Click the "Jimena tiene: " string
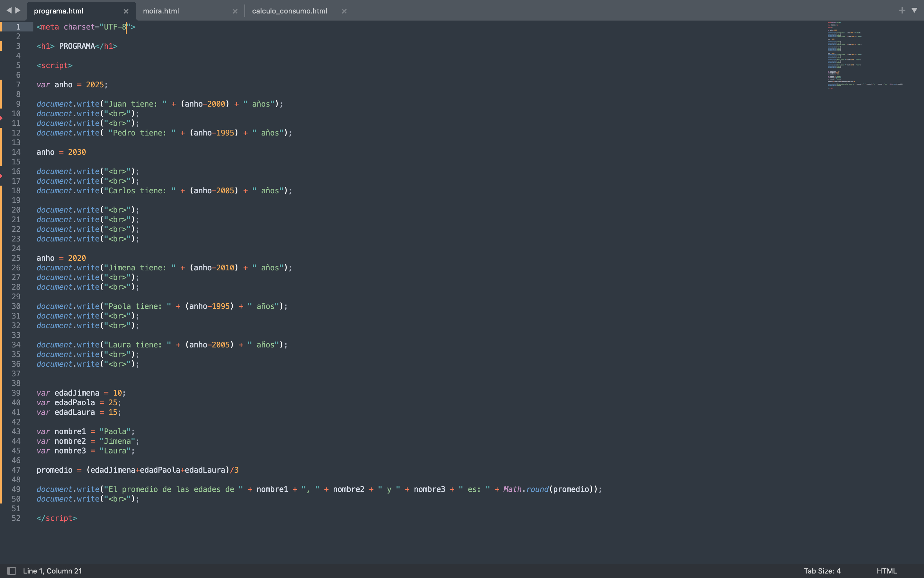Image resolution: width=924 pixels, height=578 pixels. coord(140,267)
